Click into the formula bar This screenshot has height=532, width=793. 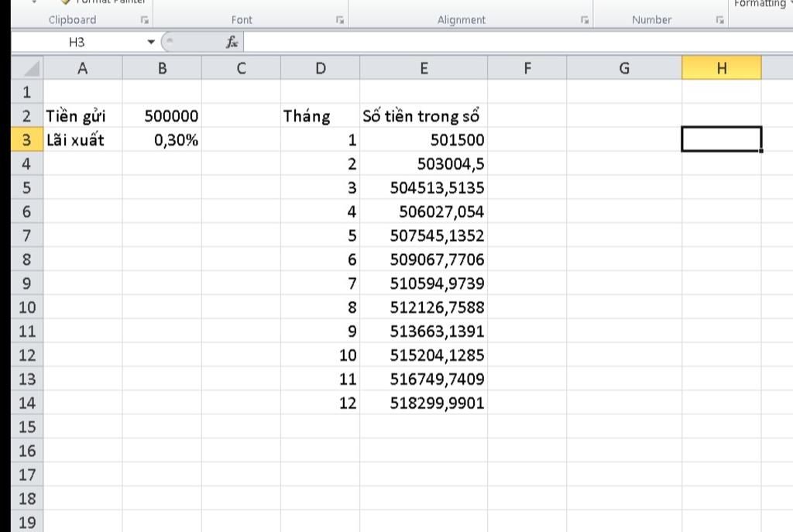click(x=518, y=42)
